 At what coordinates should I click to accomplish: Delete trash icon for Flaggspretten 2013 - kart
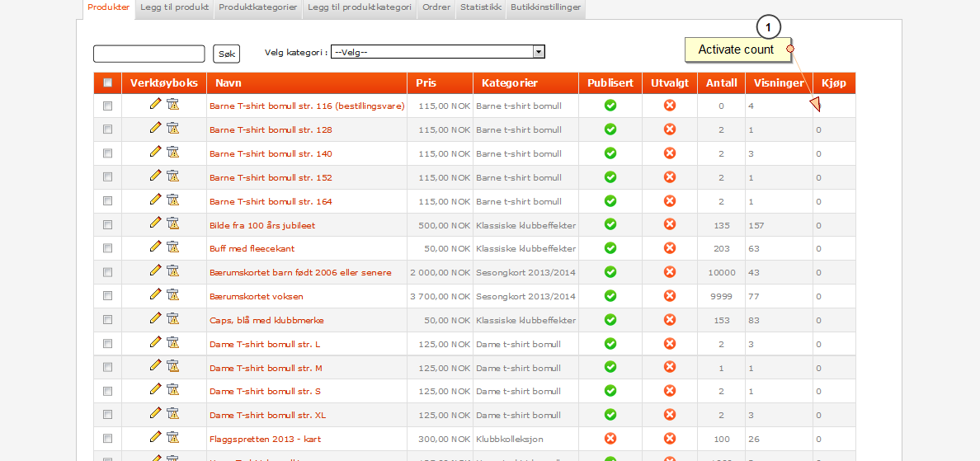click(x=173, y=436)
